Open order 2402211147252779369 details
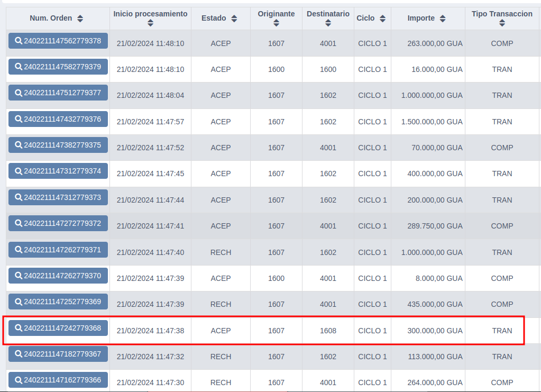The image size is (541, 392). point(58,302)
